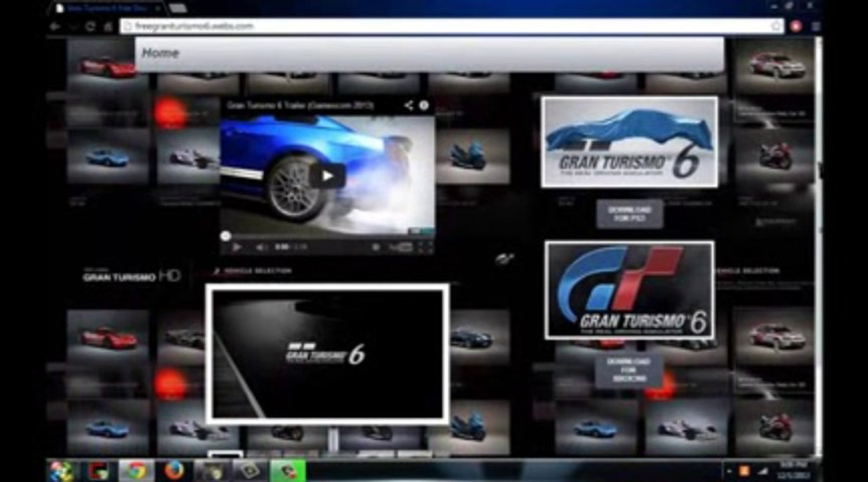Go to the browser home page icon
The height and width of the screenshot is (482, 868).
(107, 27)
